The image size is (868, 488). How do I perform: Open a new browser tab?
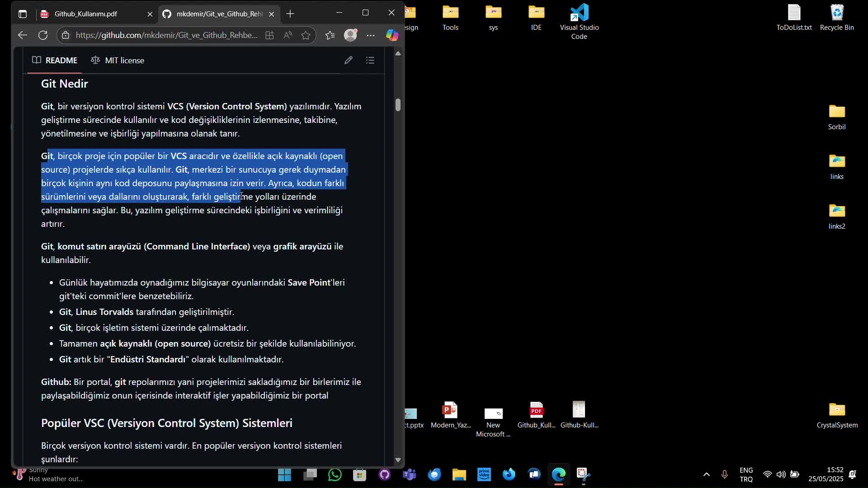[x=290, y=14]
